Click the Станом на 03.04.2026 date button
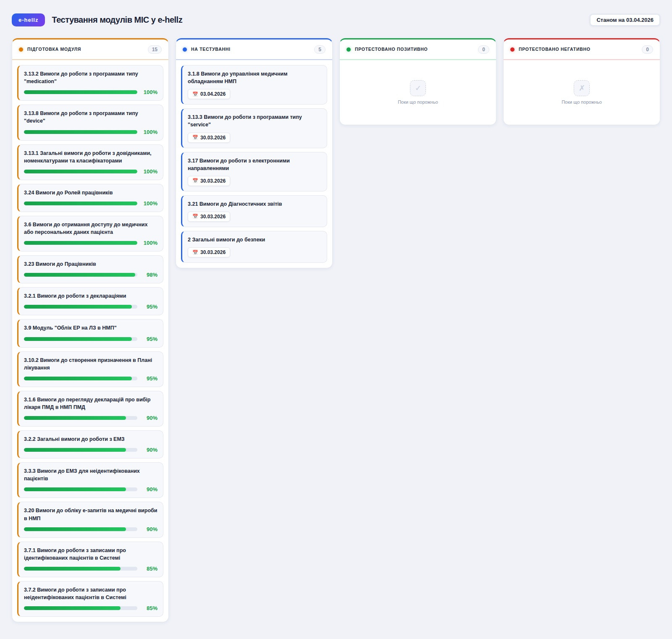 coord(625,20)
